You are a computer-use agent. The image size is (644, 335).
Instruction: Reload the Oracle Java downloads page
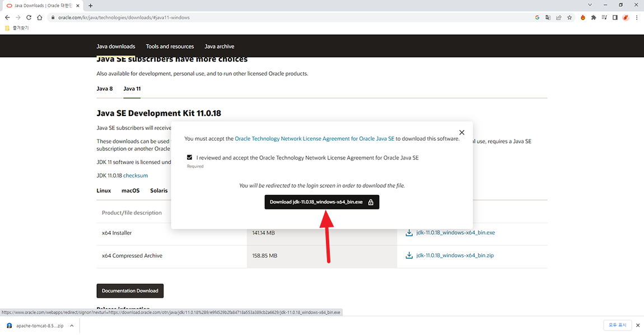29,18
